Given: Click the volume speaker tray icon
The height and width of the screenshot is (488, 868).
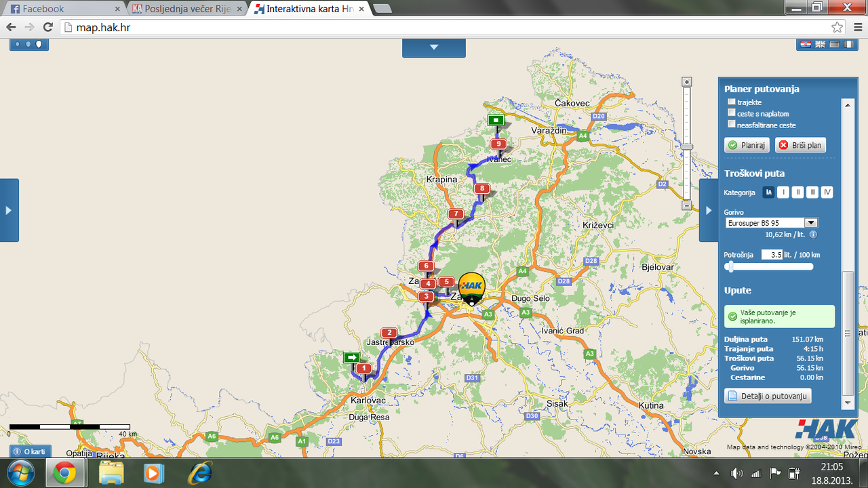Looking at the screenshot, I should point(736,473).
